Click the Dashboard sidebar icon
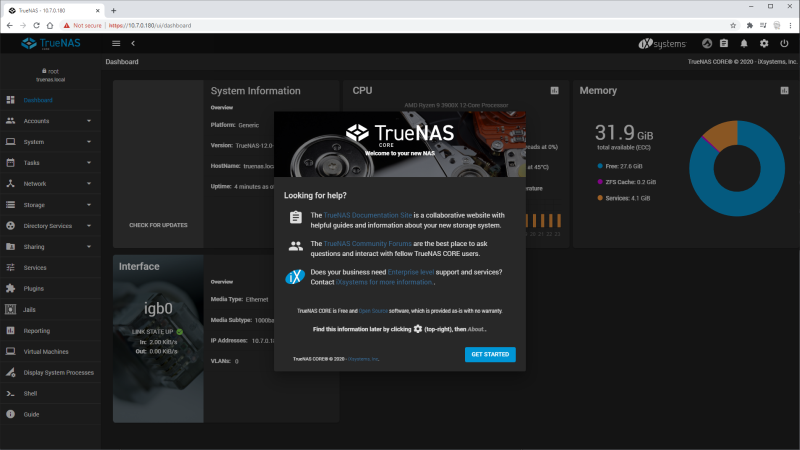Image resolution: width=800 pixels, height=450 pixels. (10, 100)
